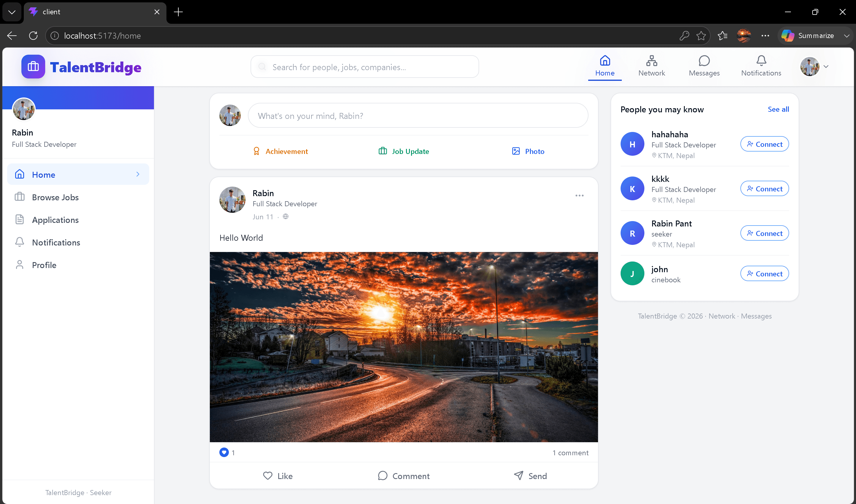
Task: Connect with john
Action: [764, 273]
